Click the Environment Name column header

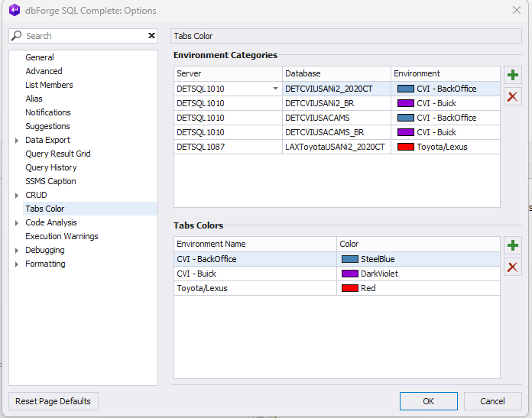pos(255,244)
